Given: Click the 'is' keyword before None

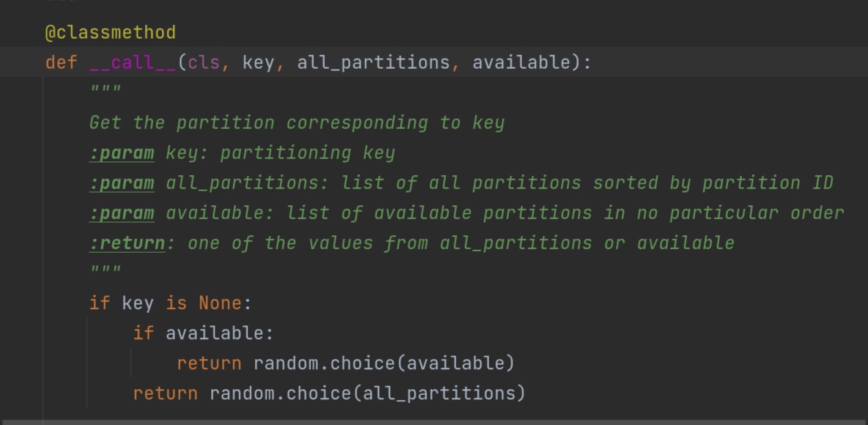Looking at the screenshot, I should point(177,303).
